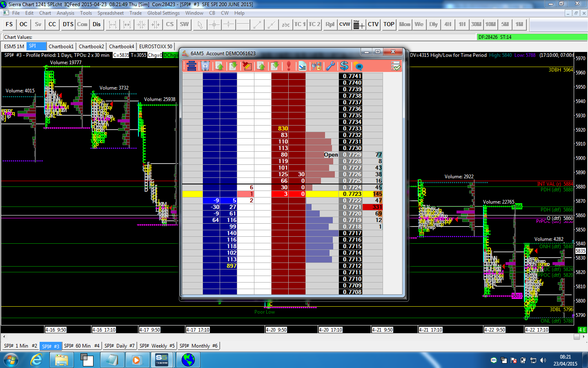Screen dimensions: 588x368
Task: Switch to the ESM5 1M tab
Action: [14, 47]
